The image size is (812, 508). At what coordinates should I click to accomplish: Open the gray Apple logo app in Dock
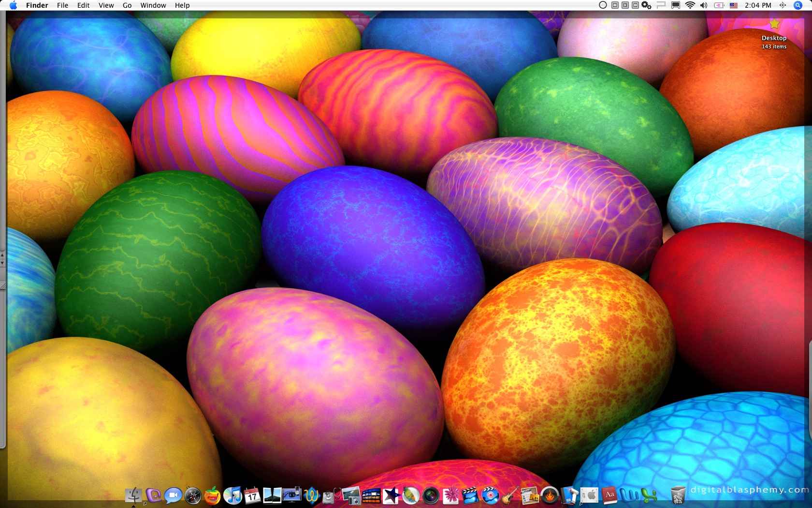point(590,495)
